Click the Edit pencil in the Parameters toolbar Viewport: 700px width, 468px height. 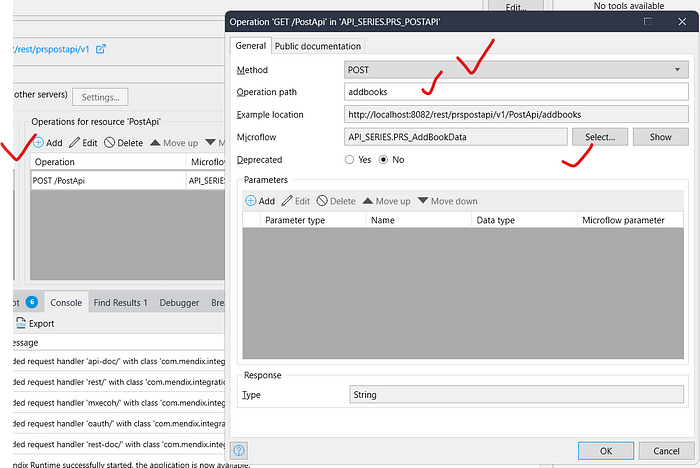tap(288, 201)
